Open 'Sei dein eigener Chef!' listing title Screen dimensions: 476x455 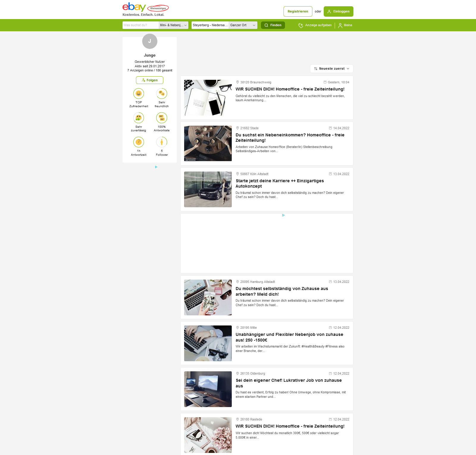pyautogui.click(x=289, y=383)
